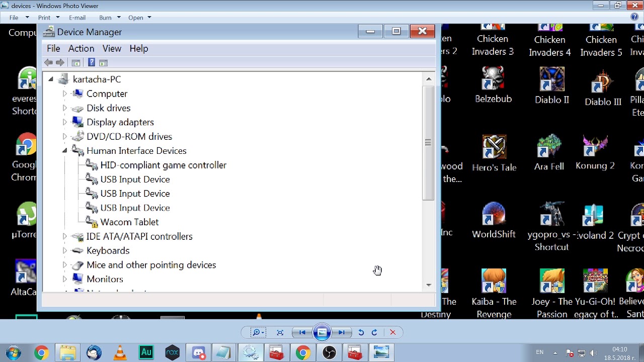Image resolution: width=644 pixels, height=362 pixels.
Task: Open Diablo II desktop shortcut
Action: pyautogui.click(x=552, y=86)
